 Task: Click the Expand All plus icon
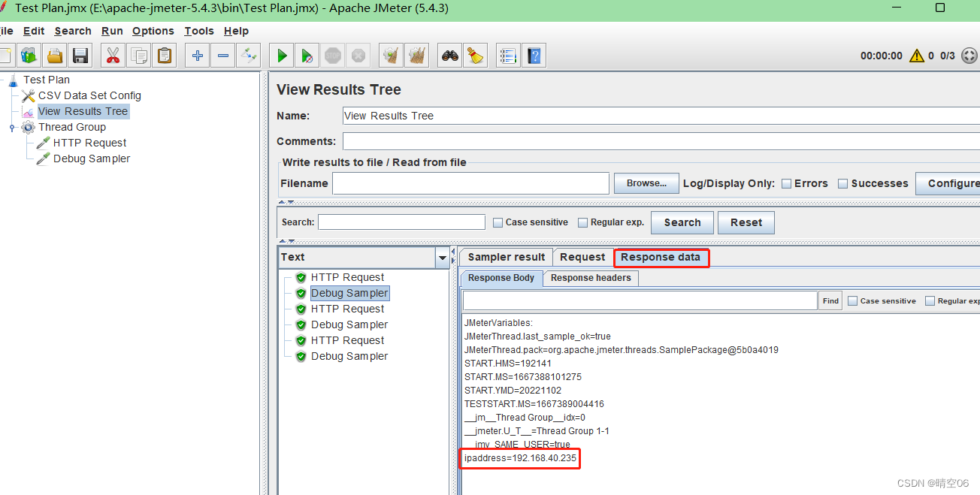click(197, 56)
